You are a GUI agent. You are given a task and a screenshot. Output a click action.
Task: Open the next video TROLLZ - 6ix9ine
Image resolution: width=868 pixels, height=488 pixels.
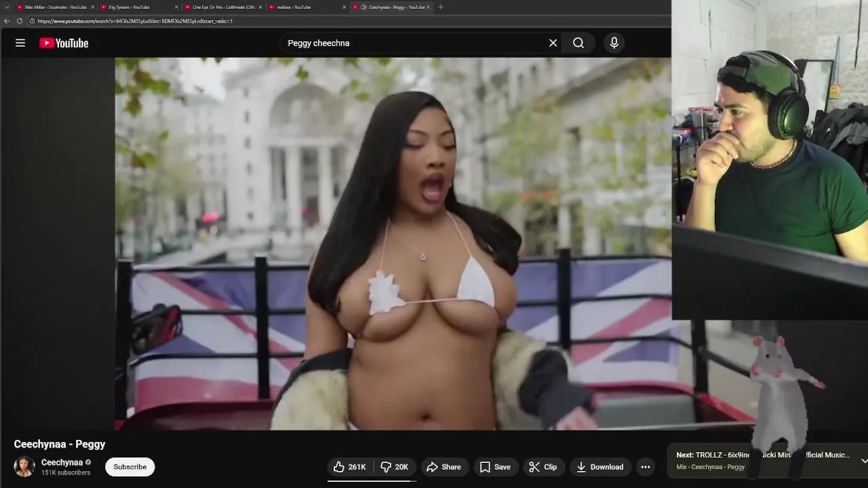click(763, 455)
